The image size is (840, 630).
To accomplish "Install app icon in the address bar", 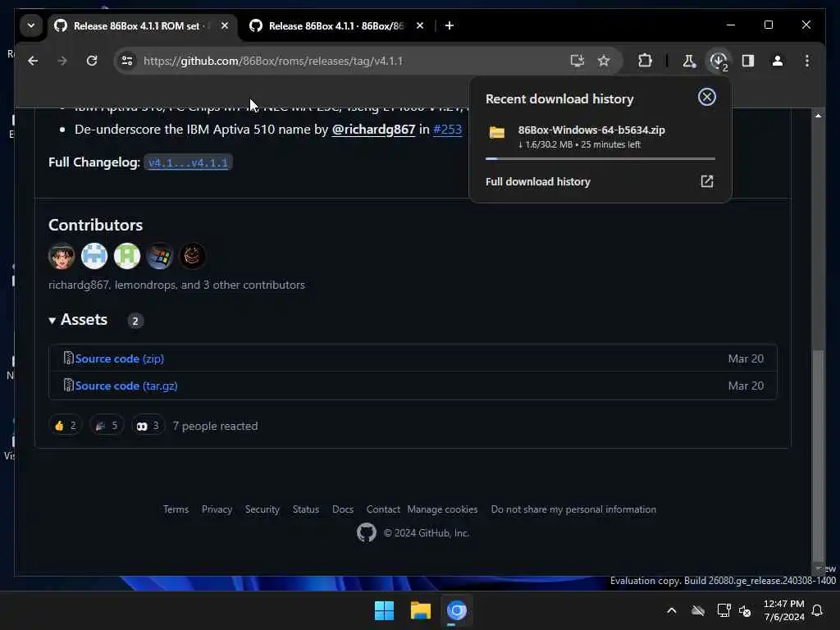I will coord(577,61).
